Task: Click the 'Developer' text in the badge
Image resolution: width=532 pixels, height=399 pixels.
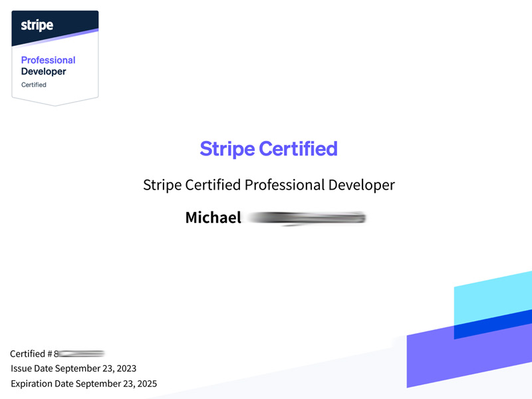Action: click(43, 71)
